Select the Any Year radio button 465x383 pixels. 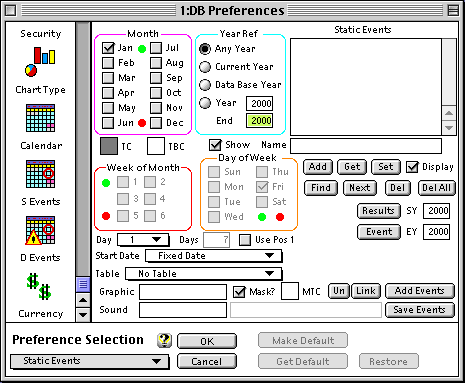(x=205, y=49)
